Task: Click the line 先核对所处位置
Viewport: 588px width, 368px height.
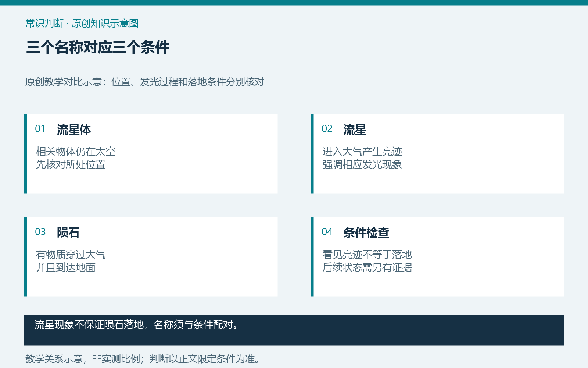Action: (x=71, y=164)
